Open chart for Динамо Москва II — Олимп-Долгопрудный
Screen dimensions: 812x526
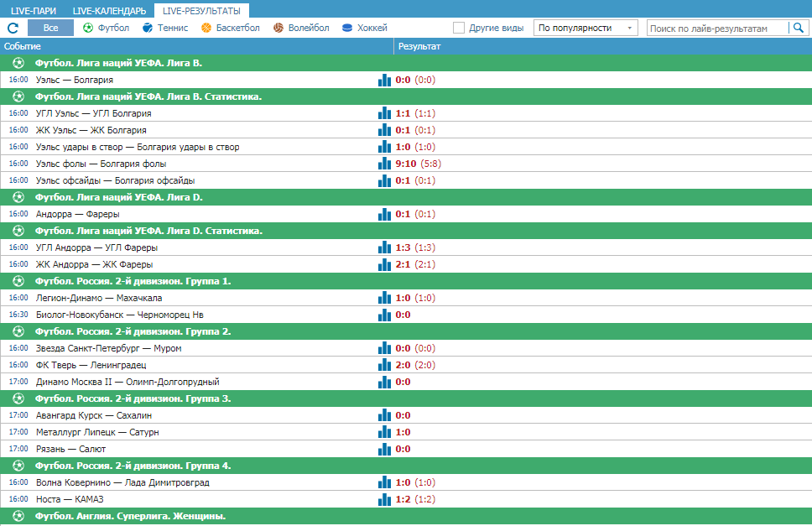tap(384, 382)
